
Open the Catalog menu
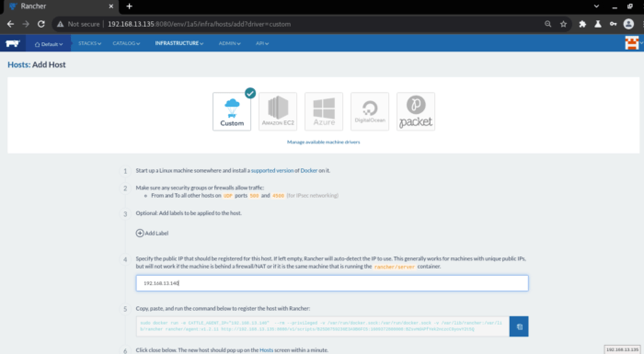(x=126, y=43)
